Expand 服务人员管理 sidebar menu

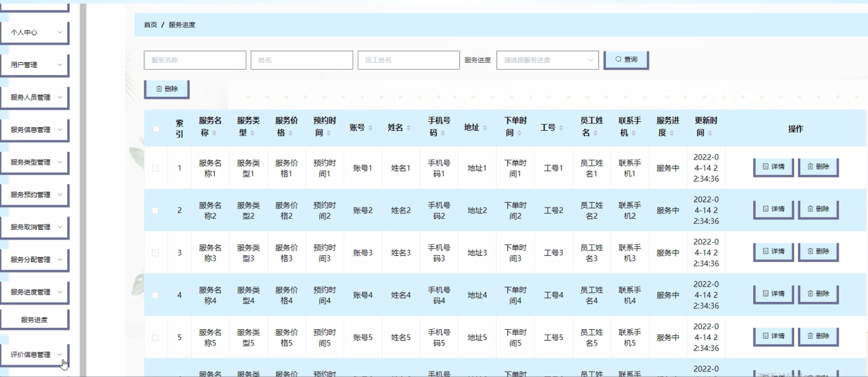pyautogui.click(x=34, y=97)
